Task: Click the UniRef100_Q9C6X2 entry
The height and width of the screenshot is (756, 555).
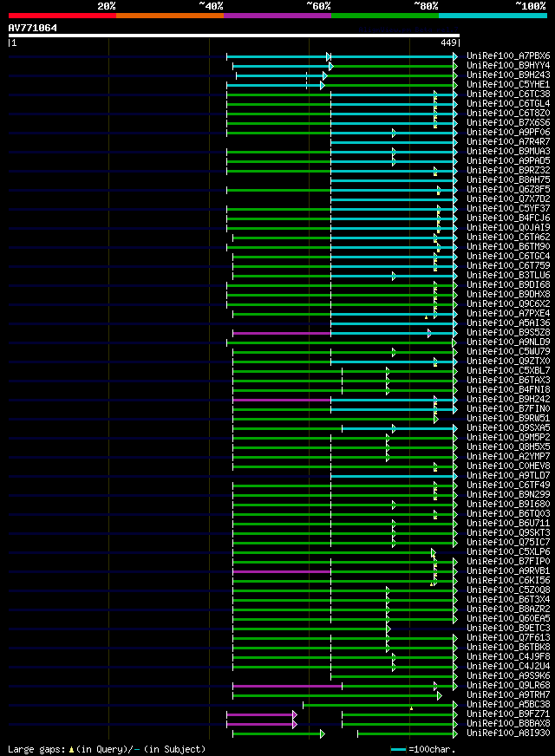Action: point(508,304)
